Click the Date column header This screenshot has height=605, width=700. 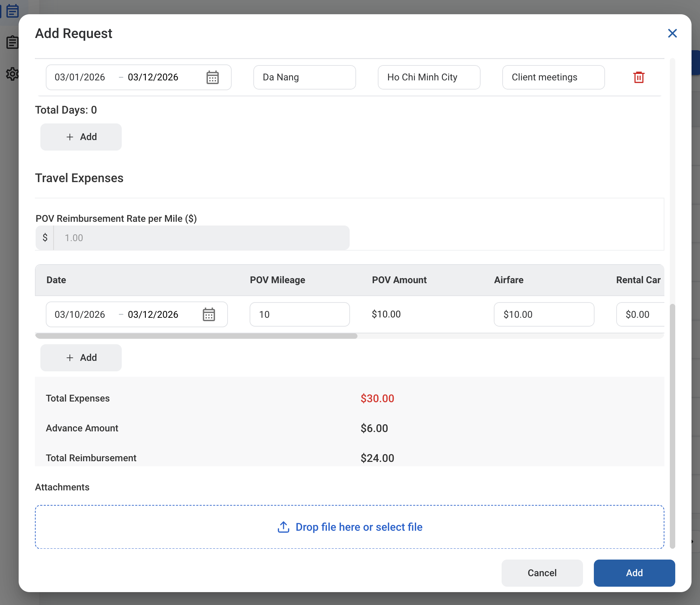56,280
